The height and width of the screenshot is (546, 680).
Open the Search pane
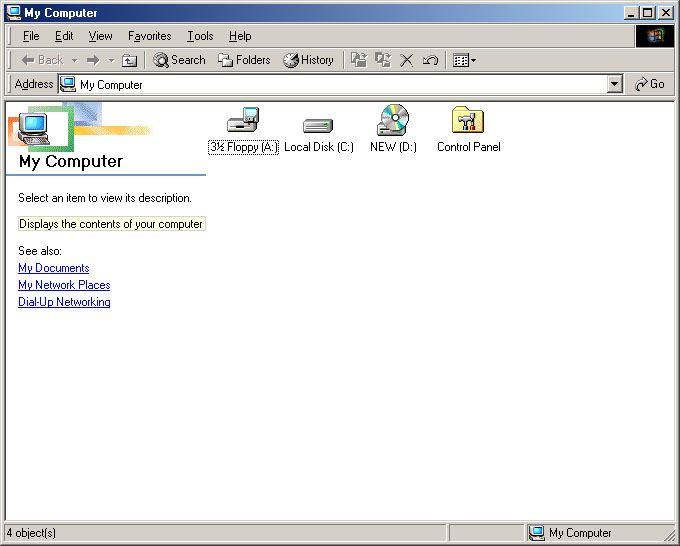[x=179, y=60]
